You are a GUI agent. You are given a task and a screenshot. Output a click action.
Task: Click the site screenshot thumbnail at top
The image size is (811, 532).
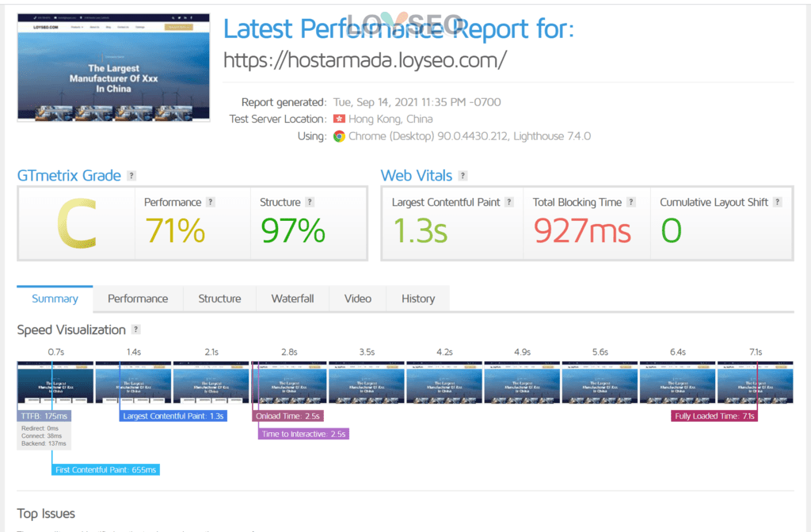(114, 67)
